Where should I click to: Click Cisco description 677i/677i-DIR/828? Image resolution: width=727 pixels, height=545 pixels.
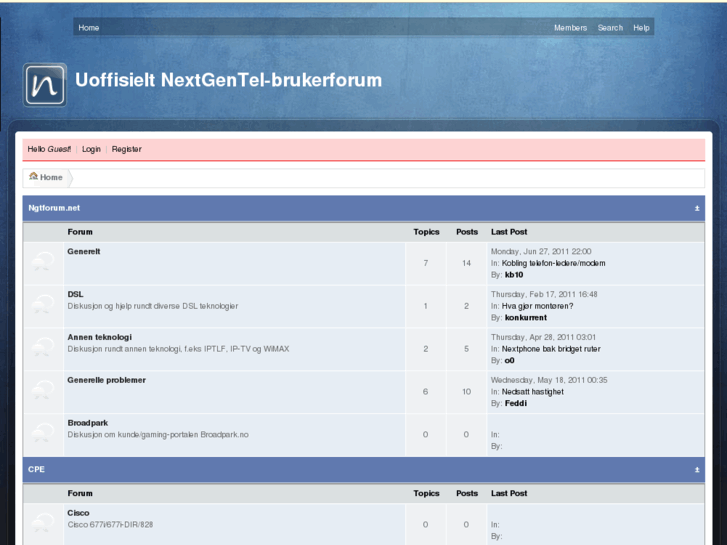tap(110, 525)
